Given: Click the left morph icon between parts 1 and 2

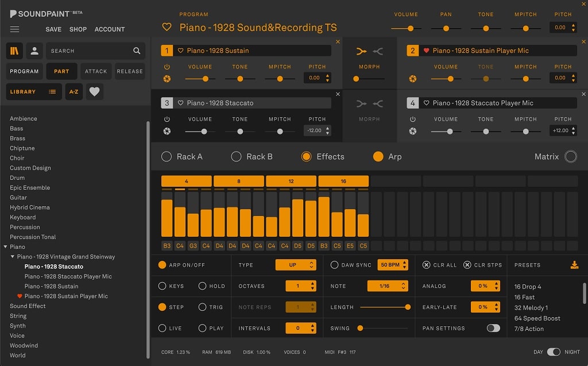Looking at the screenshot, I should (362, 52).
